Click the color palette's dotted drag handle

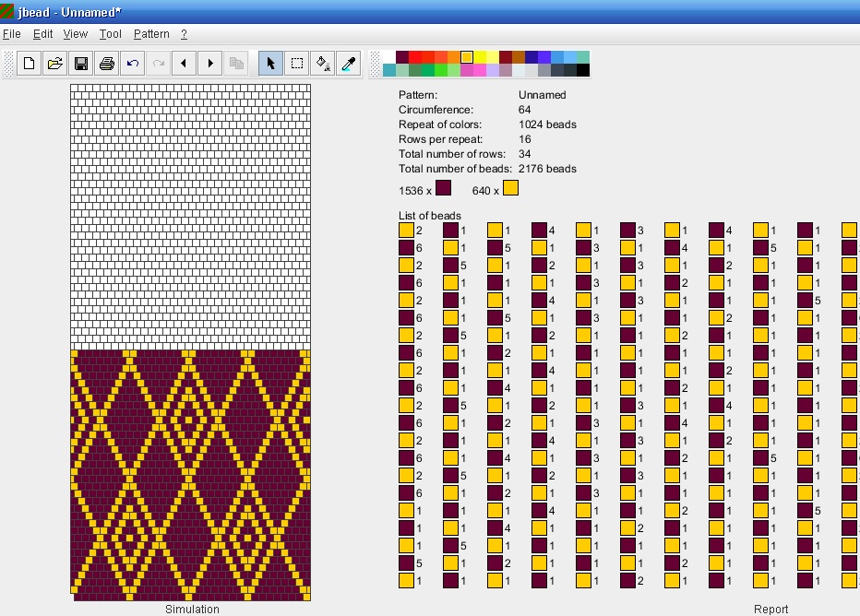(x=375, y=64)
